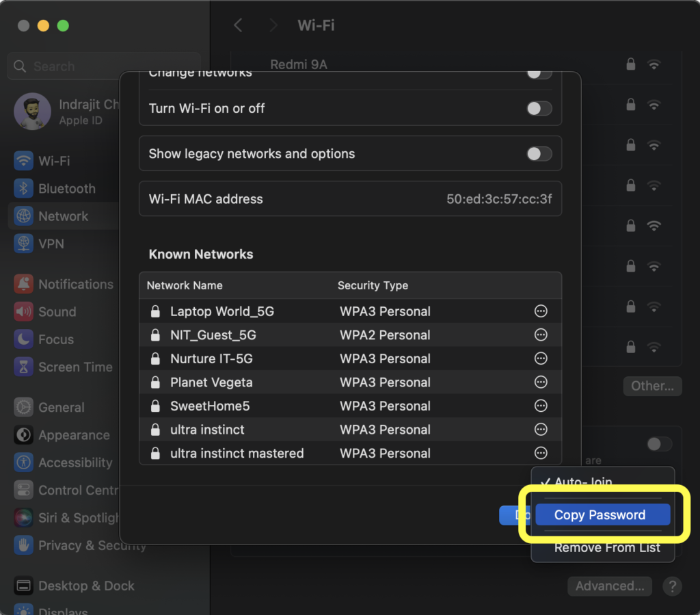Click the Sound speaker icon
This screenshot has width=700, height=615.
(24, 312)
